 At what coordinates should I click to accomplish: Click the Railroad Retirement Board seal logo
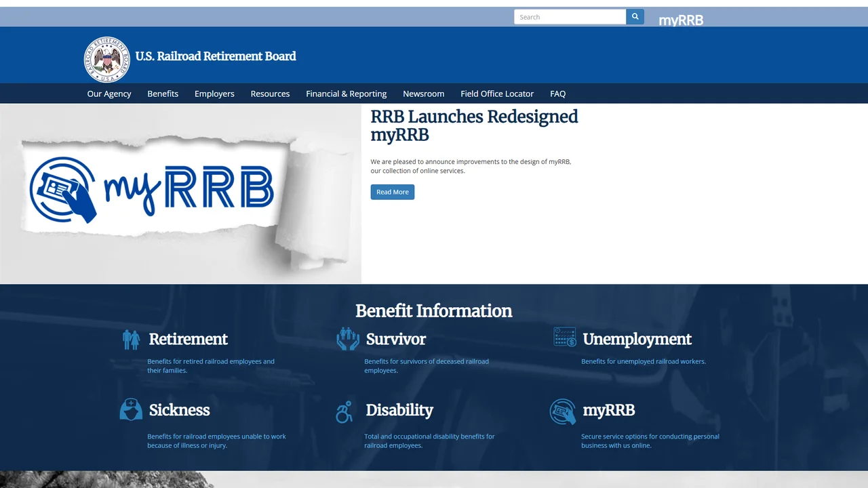(106, 60)
